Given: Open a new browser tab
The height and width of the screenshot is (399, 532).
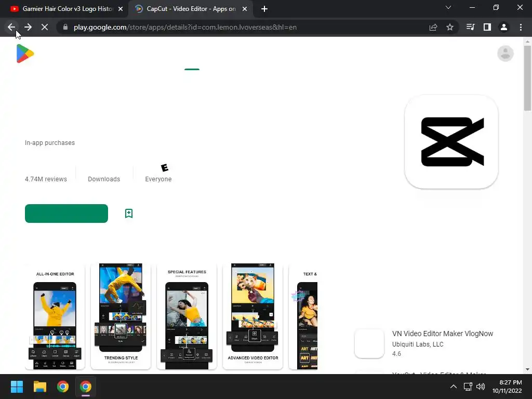Looking at the screenshot, I should pyautogui.click(x=264, y=9).
